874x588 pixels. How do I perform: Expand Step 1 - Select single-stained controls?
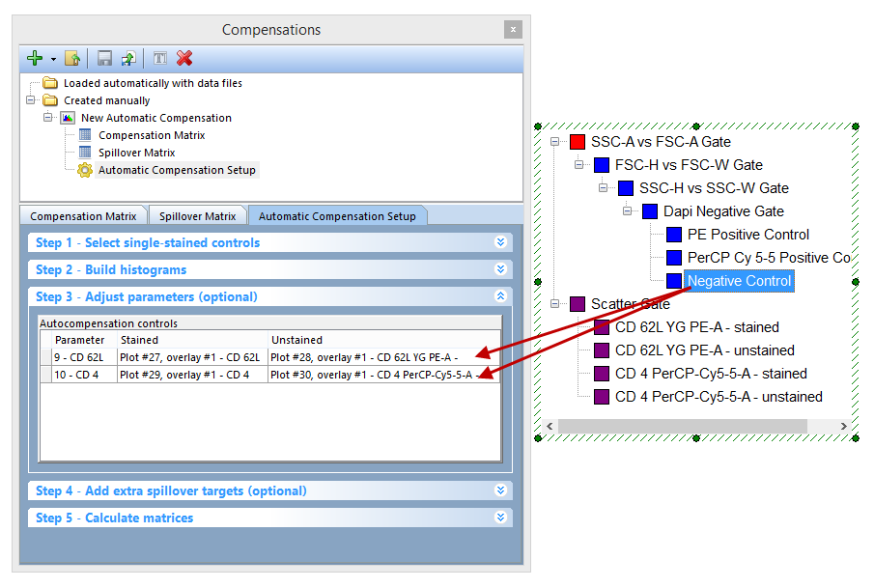click(500, 242)
